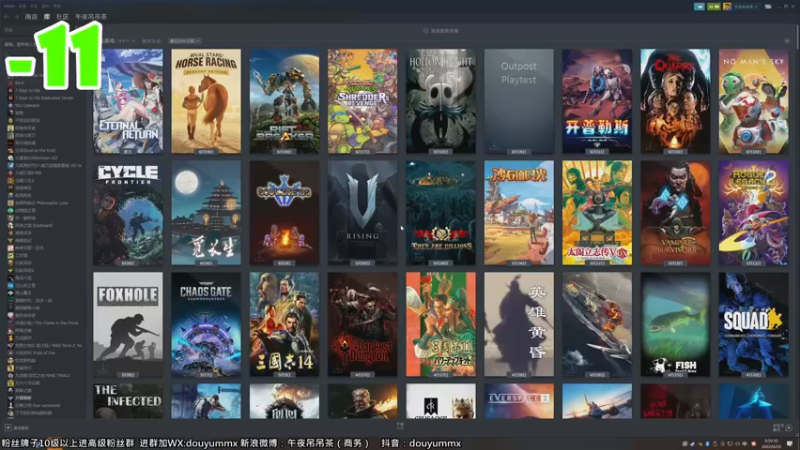Open The Quarry game cover
800x450 pixels.
coord(675,101)
